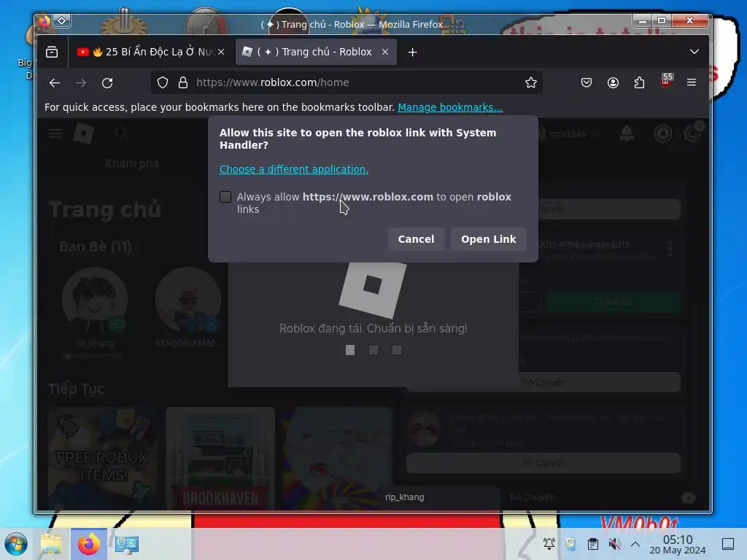Open the desktop settings taskbar icon
The height and width of the screenshot is (560, 747).
point(126,544)
